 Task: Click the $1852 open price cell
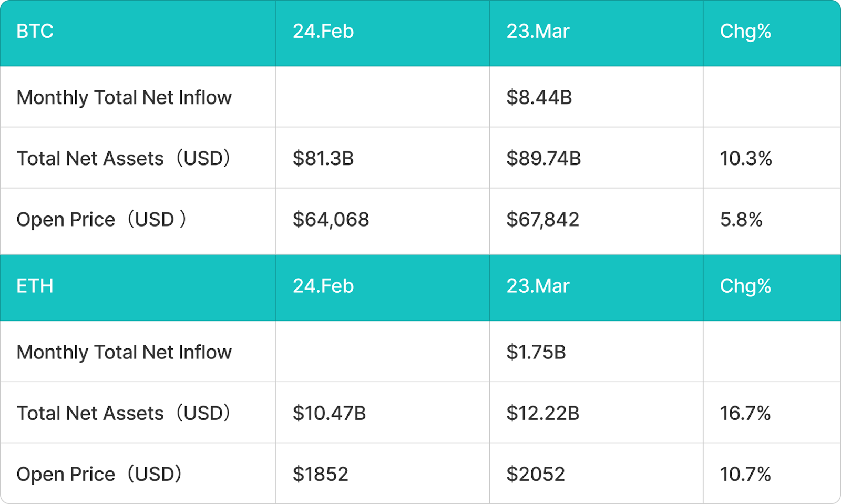(320, 475)
